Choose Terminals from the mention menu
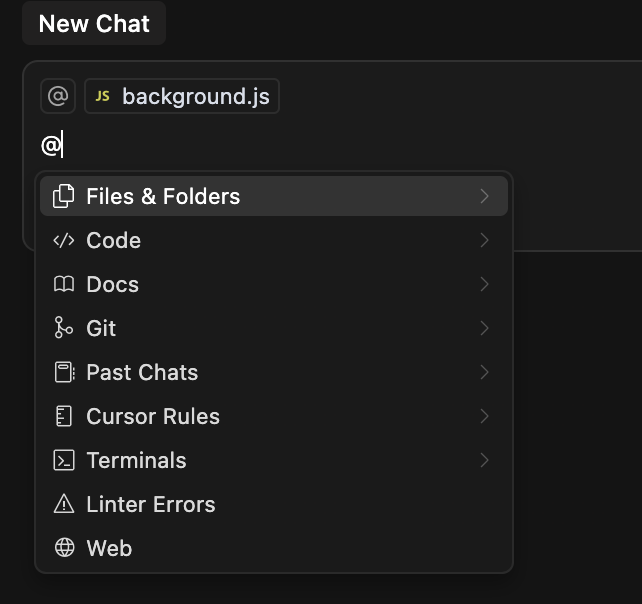Screen dimensions: 642x604 click(136, 460)
